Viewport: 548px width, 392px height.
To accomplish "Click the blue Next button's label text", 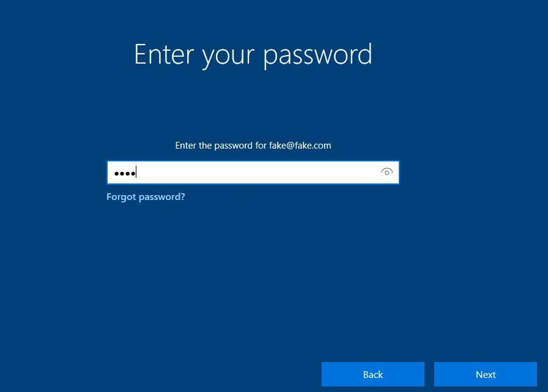I will (x=486, y=374).
